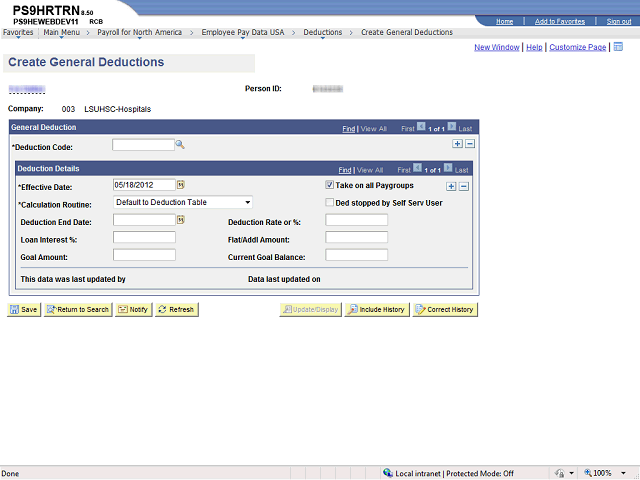Image resolution: width=640 pixels, height=480 pixels.
Task: Toggle Take on all Paygroups checkbox
Action: click(329, 185)
